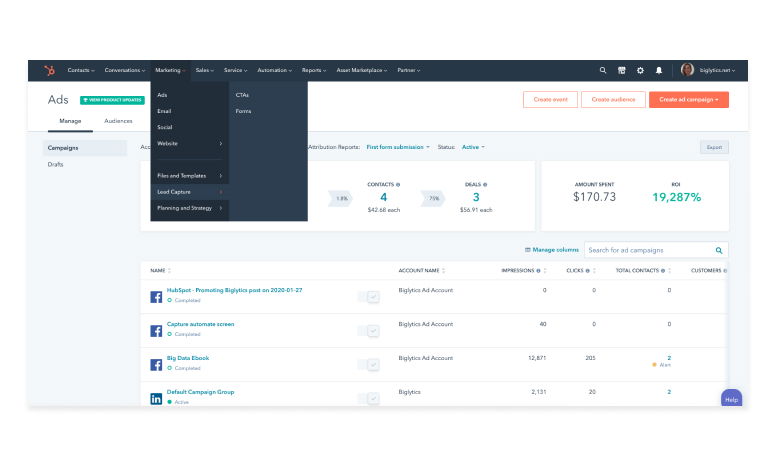
Task: Click the LinkedIn icon for Default Campaign Group
Action: pyautogui.click(x=156, y=399)
